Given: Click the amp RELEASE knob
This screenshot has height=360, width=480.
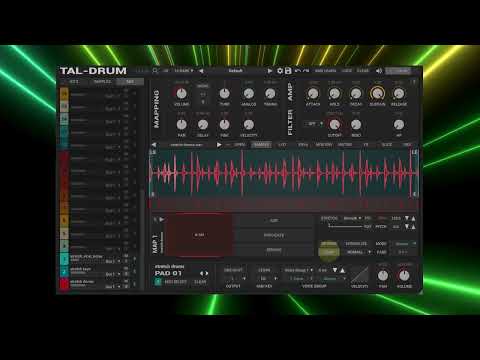Looking at the screenshot, I should tap(399, 94).
